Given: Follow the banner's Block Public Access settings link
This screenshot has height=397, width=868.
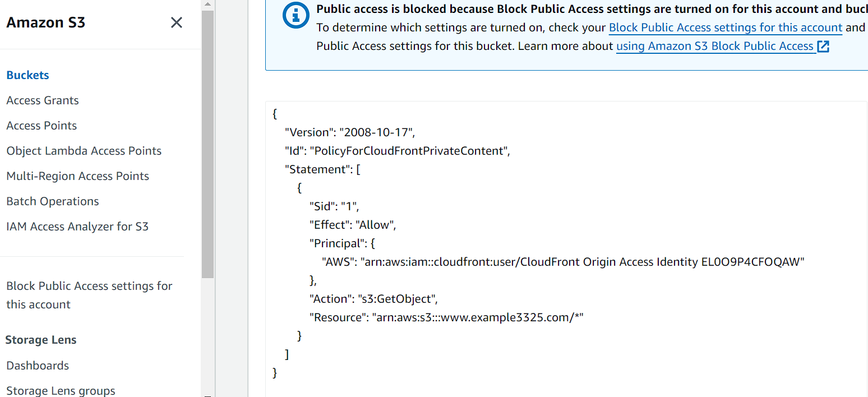Looking at the screenshot, I should pyautogui.click(x=726, y=27).
